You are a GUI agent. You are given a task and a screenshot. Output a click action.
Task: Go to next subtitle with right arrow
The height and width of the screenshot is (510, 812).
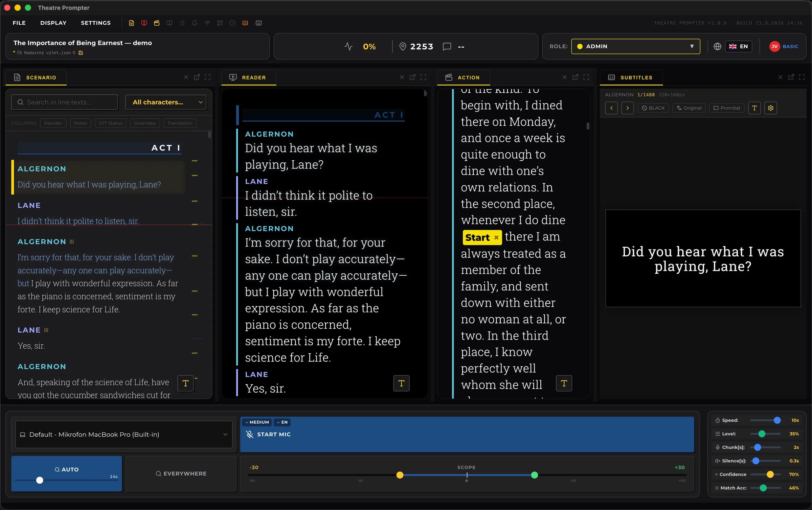(628, 108)
